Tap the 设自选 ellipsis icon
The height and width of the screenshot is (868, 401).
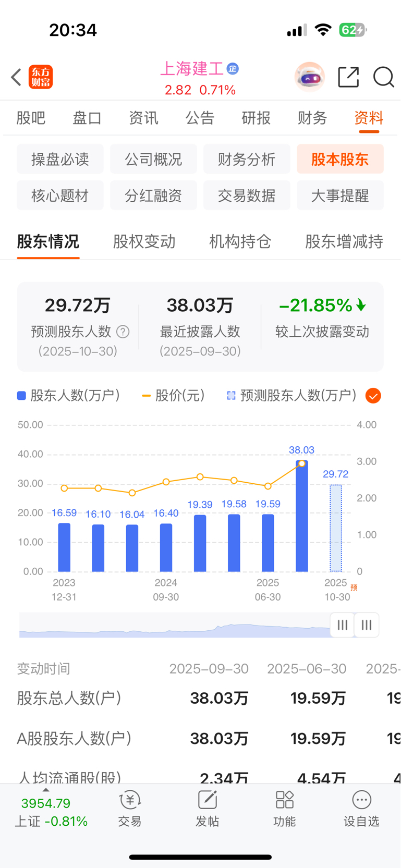(x=361, y=800)
